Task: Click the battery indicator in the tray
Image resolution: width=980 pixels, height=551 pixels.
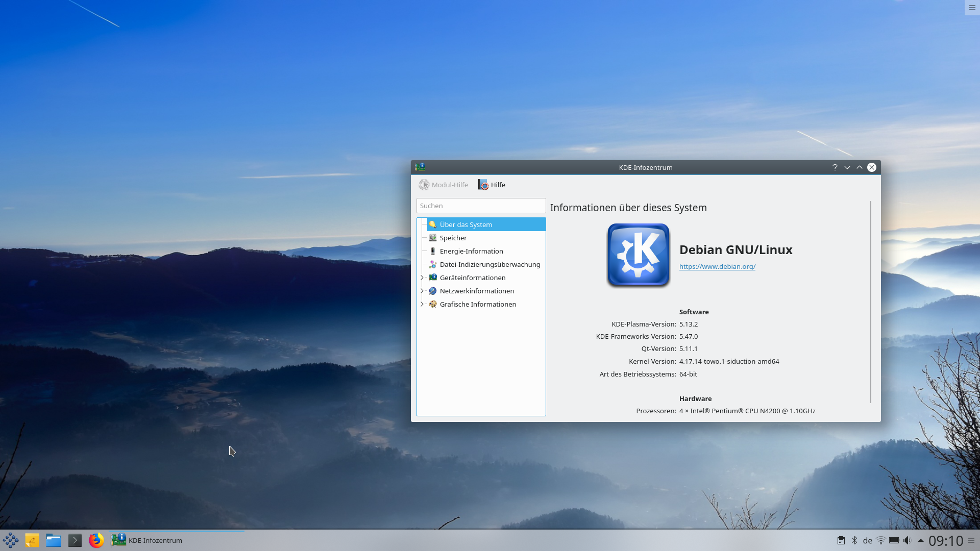Action: point(894,540)
